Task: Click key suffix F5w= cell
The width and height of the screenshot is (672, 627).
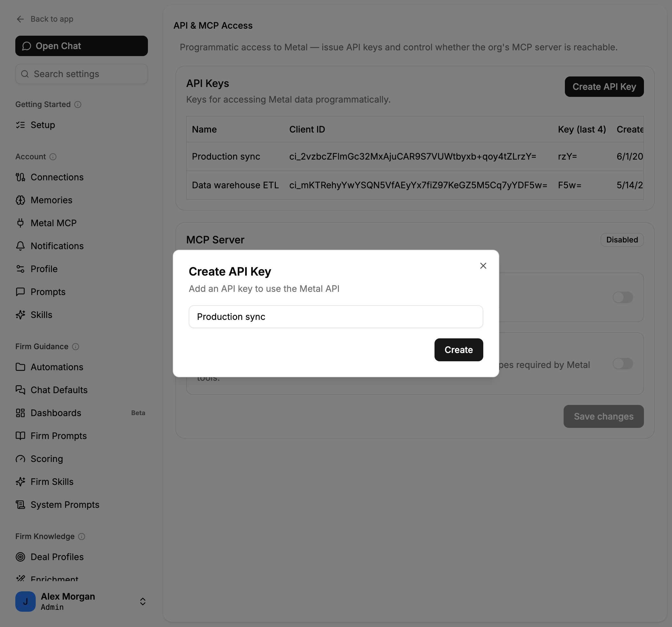Action: point(570,185)
